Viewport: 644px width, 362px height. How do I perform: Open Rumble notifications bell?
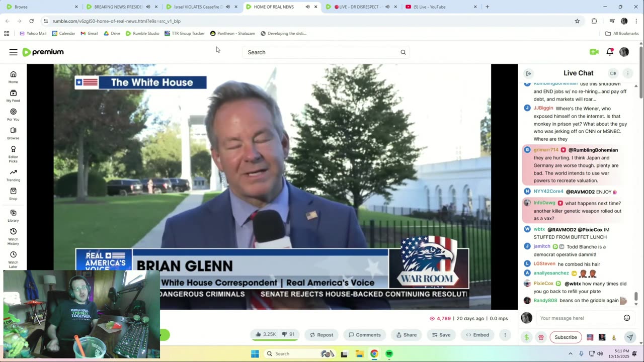click(610, 52)
